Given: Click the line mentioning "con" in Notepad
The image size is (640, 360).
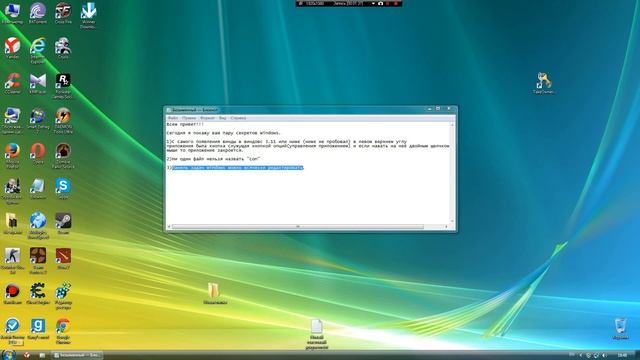Looking at the screenshot, I should pos(213,159).
